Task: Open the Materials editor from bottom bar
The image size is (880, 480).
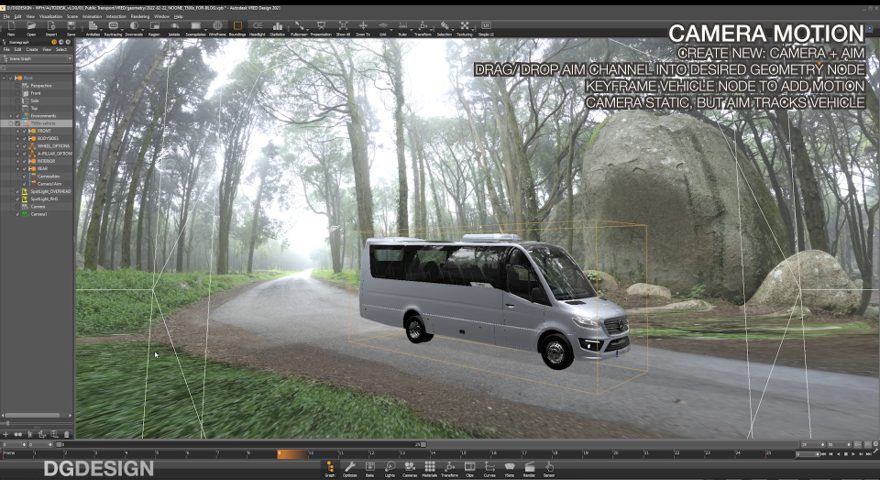Action: 430,468
